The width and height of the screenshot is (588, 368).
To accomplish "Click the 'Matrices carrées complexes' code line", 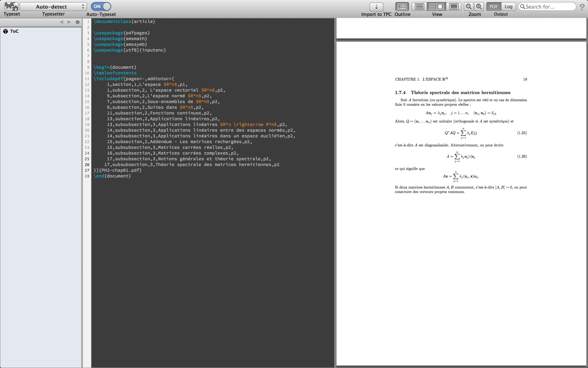I will tap(173, 153).
